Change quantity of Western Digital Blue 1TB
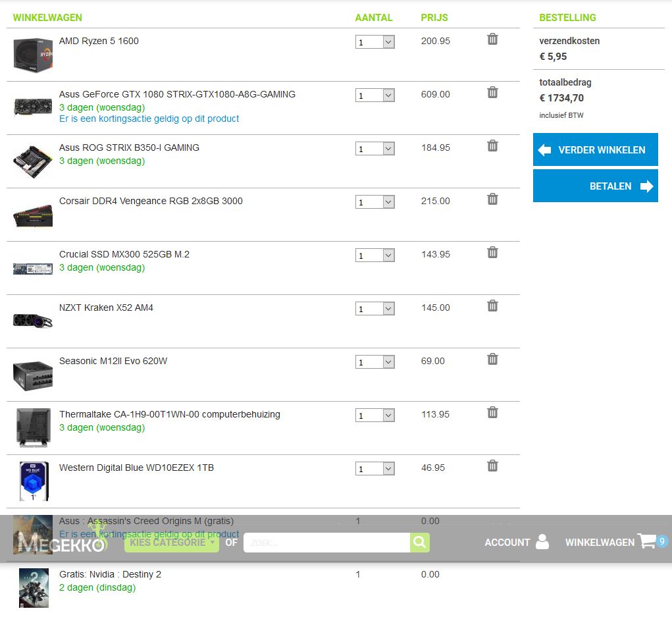The width and height of the screenshot is (672, 617). click(375, 469)
